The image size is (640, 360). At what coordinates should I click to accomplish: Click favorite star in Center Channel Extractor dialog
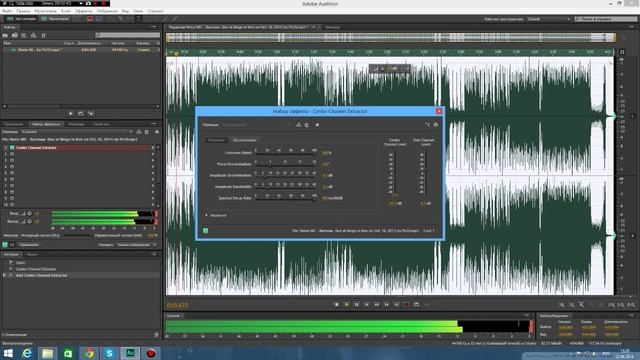click(x=317, y=125)
